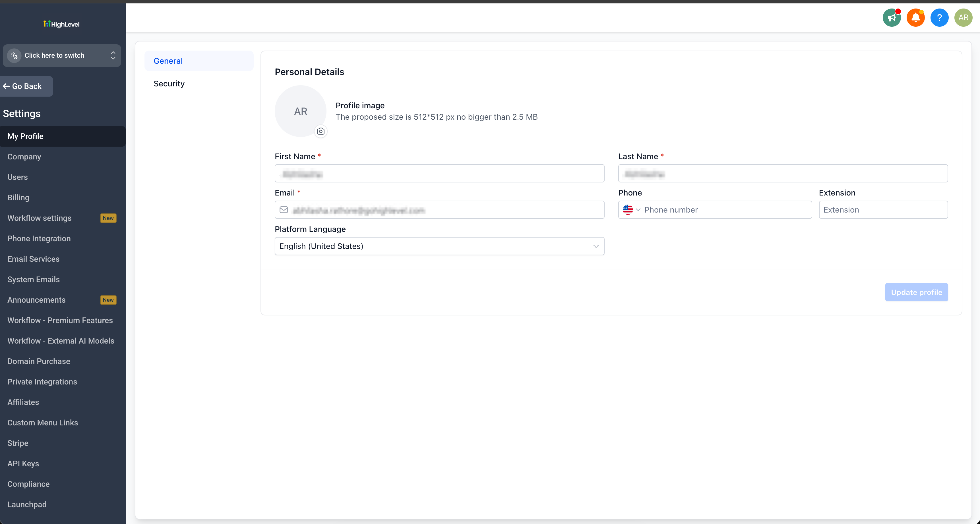980x524 pixels.
Task: Click the email envelope icon
Action: click(284, 209)
